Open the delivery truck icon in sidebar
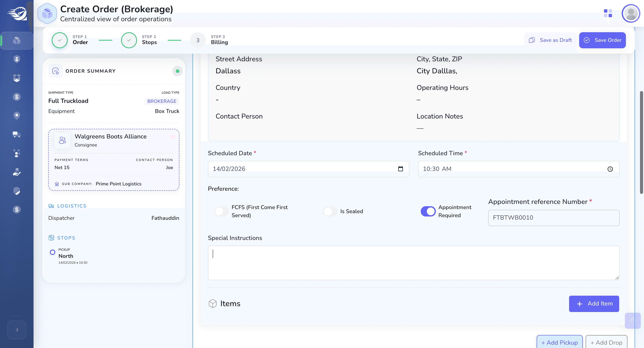The image size is (644, 348). click(17, 134)
